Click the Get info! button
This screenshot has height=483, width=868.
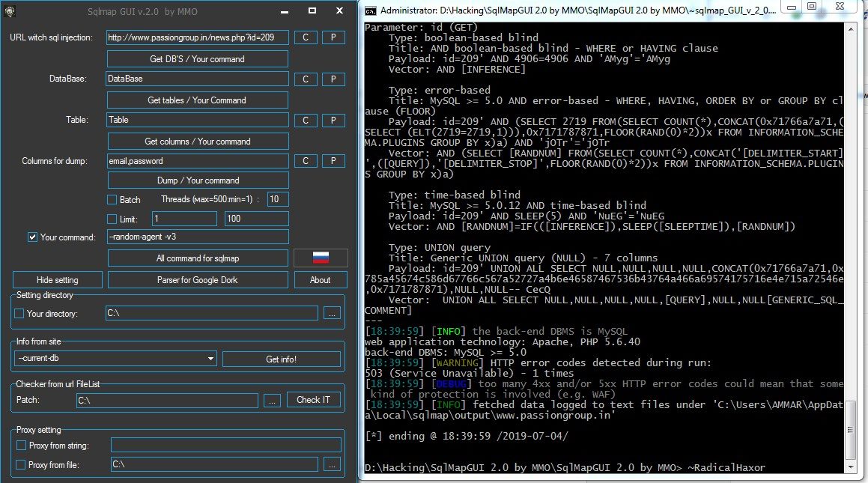281,359
